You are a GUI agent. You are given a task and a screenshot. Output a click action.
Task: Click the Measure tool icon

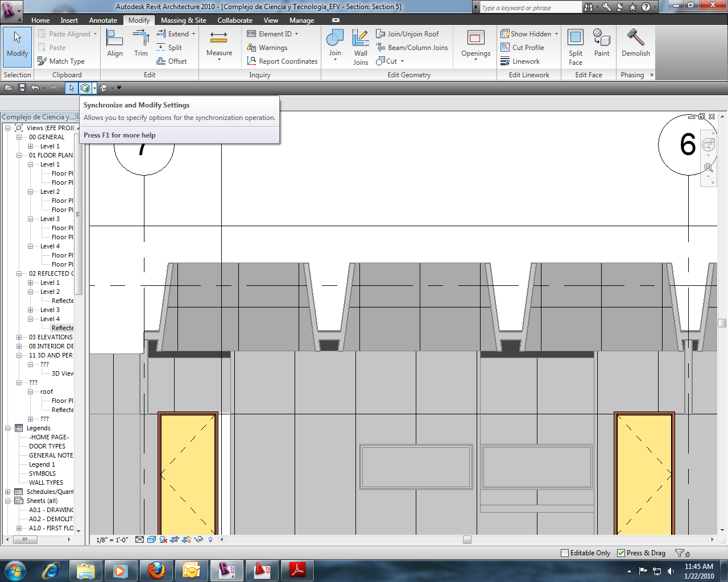point(219,38)
